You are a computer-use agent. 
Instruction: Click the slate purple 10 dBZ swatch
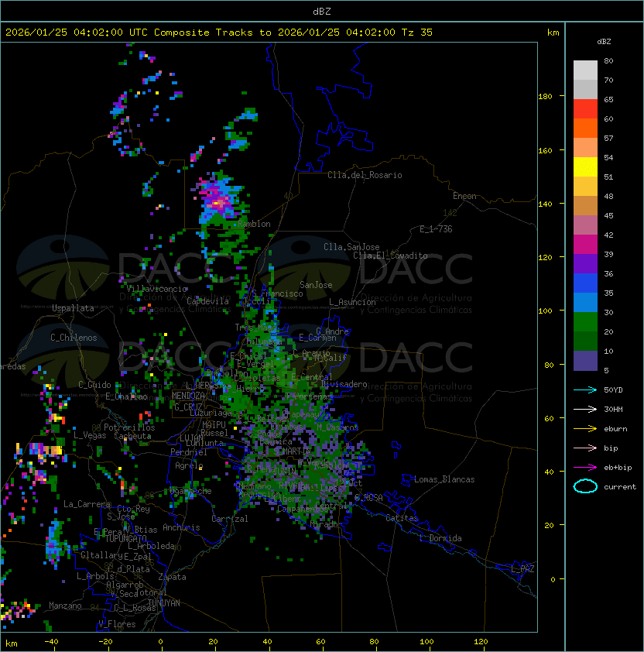pos(585,360)
